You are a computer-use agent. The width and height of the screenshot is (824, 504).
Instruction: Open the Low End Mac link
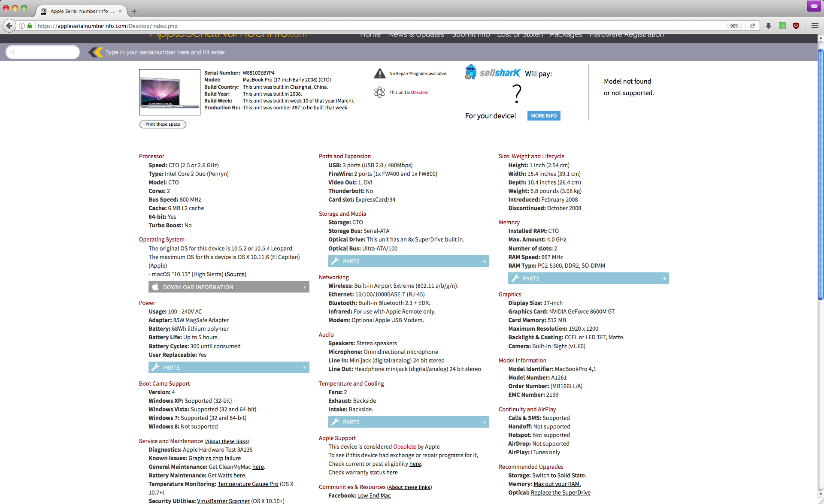coord(374,495)
